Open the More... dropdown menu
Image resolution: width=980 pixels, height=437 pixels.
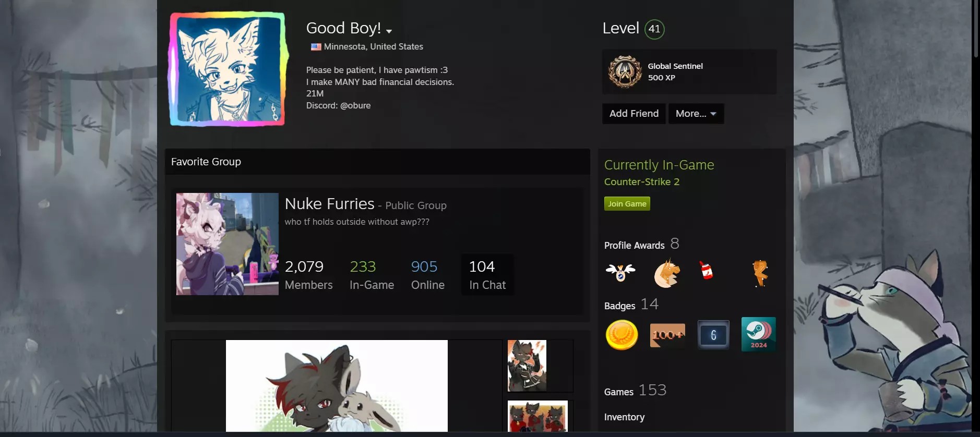coord(696,114)
